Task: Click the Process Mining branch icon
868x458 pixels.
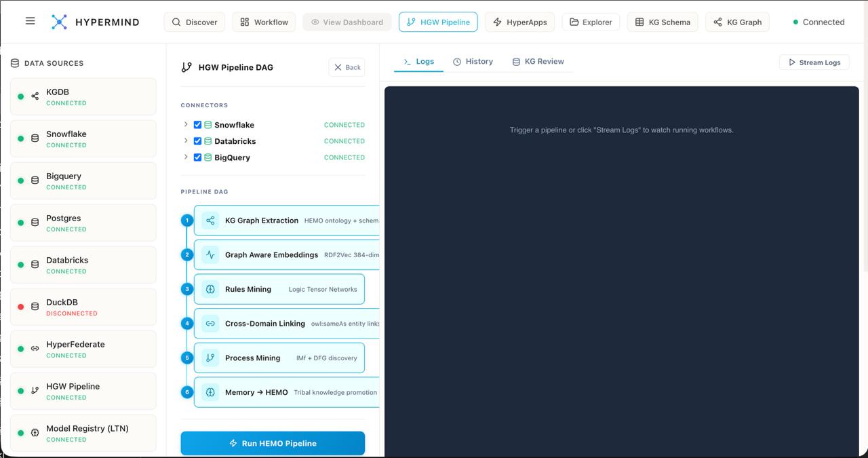Action: (x=210, y=358)
